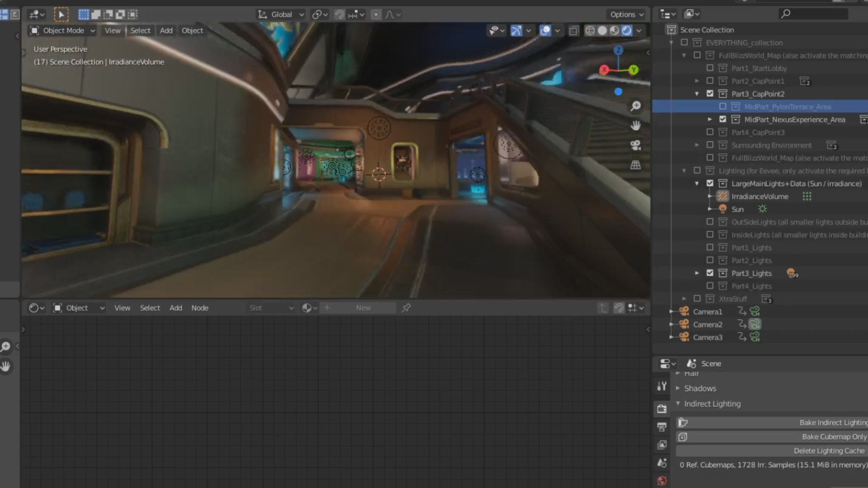Click the pan hand icon in the 3D viewport
The image size is (868, 488).
click(x=636, y=126)
